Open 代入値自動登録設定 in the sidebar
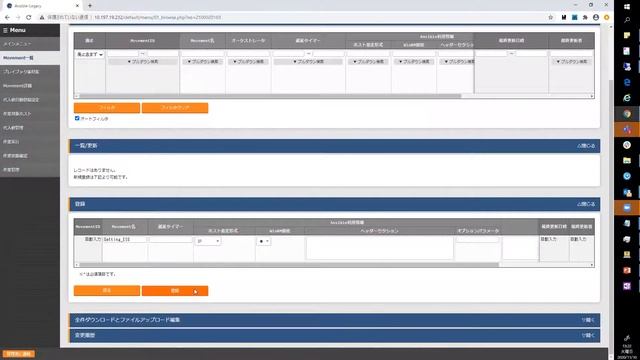The width and height of the screenshot is (640, 360). (x=30, y=100)
